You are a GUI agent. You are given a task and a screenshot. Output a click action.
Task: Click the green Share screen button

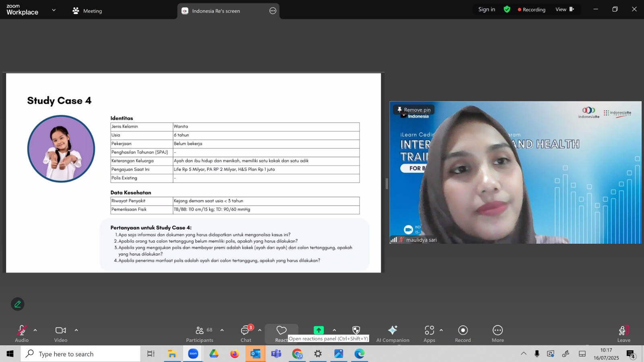pos(319,330)
